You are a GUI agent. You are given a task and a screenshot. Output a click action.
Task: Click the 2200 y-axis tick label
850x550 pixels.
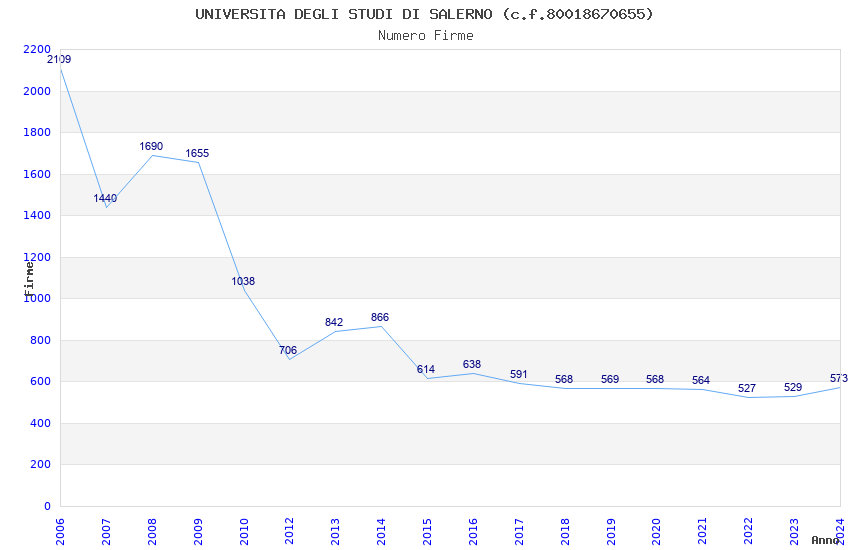(37, 50)
